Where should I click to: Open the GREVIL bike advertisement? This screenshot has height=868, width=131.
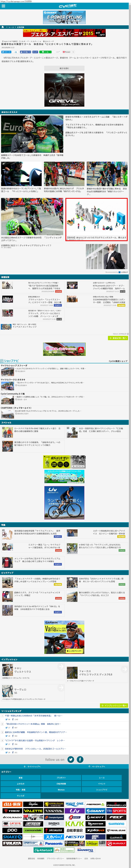64,90
